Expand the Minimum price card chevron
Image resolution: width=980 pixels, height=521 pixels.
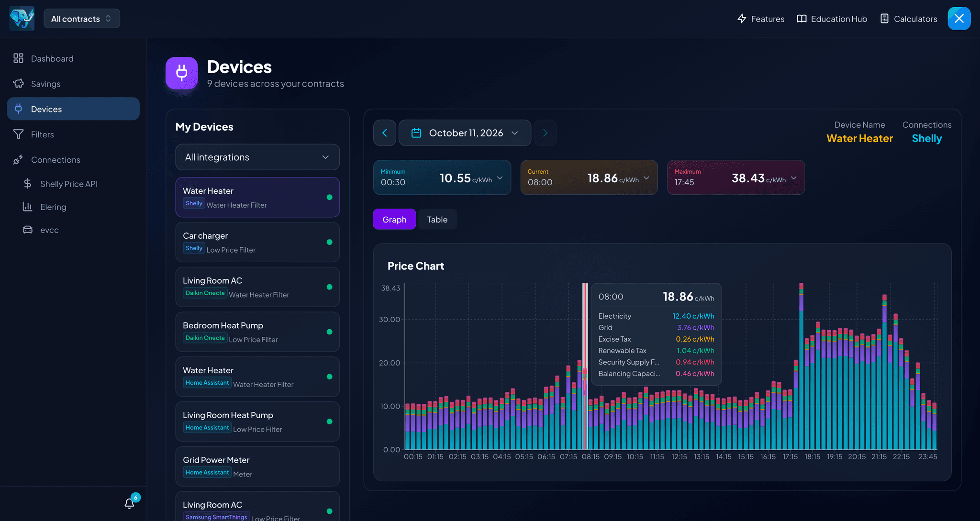coord(500,178)
